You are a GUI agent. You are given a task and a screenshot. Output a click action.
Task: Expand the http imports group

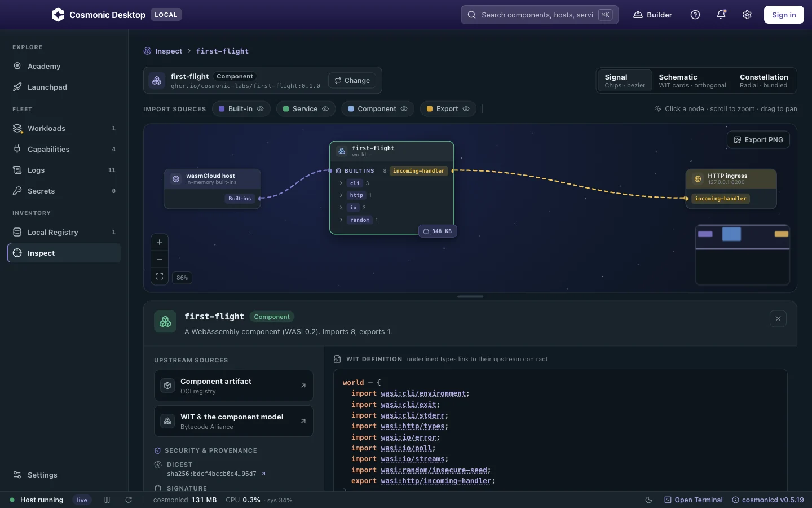pyautogui.click(x=341, y=195)
